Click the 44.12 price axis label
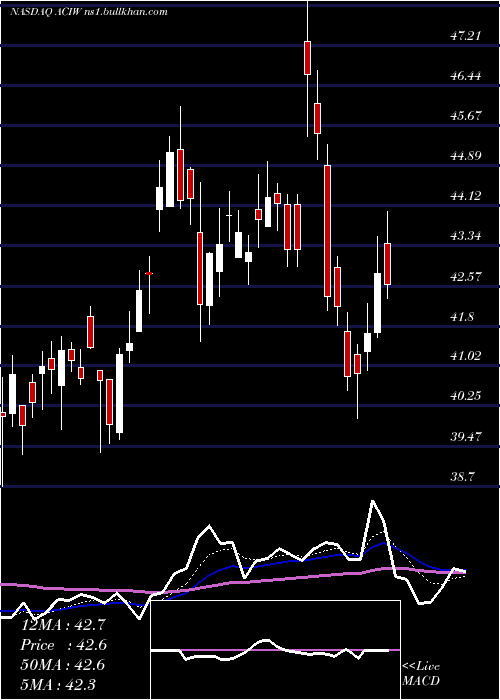This screenshot has height=700, width=500. pos(466,196)
